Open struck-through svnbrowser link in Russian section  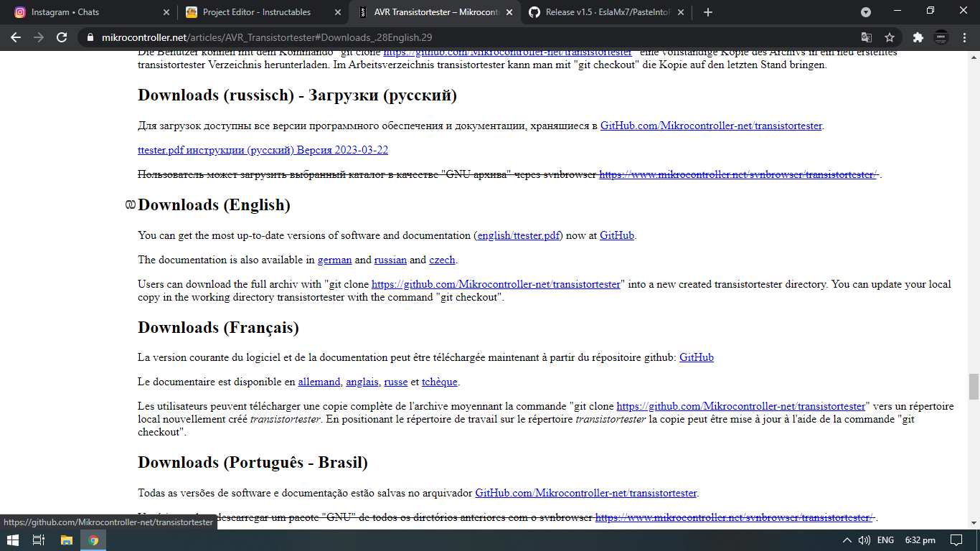pos(739,174)
